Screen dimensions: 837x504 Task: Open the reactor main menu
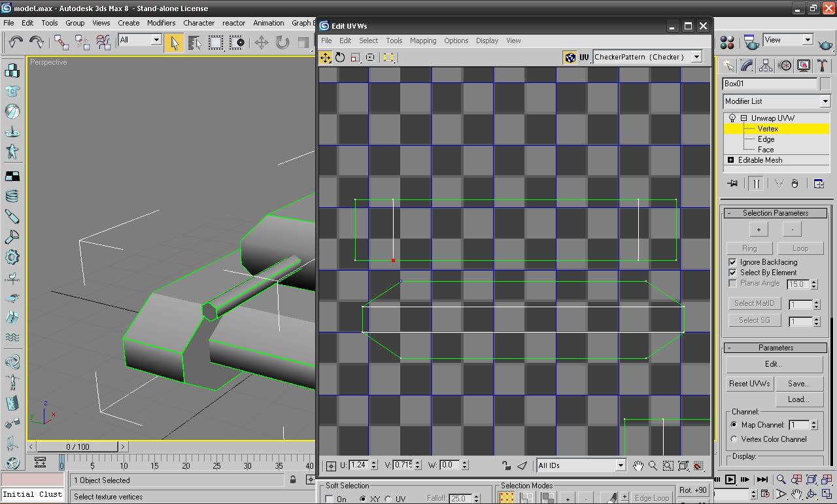(x=233, y=23)
